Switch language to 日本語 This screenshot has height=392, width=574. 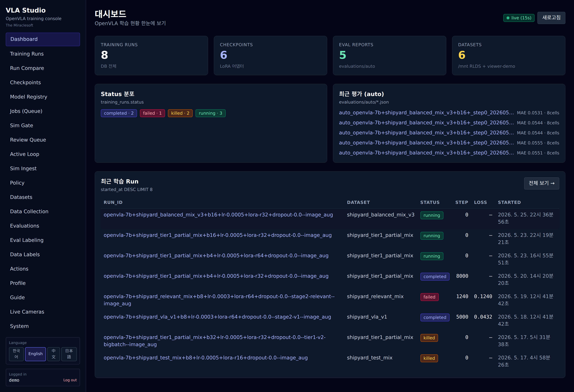click(69, 354)
